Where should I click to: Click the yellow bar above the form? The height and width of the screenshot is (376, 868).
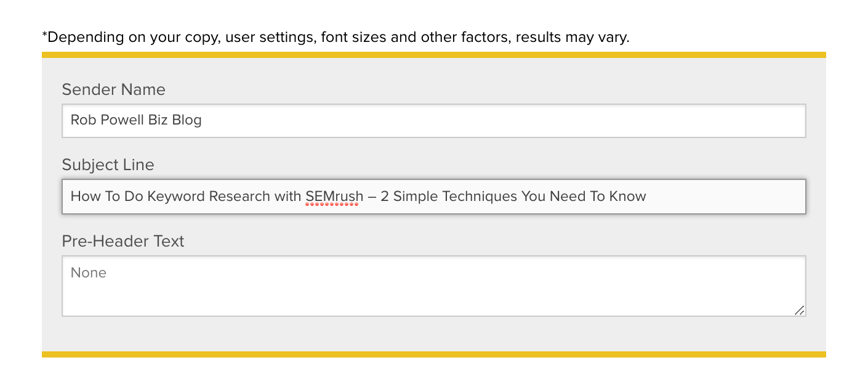pos(431,55)
